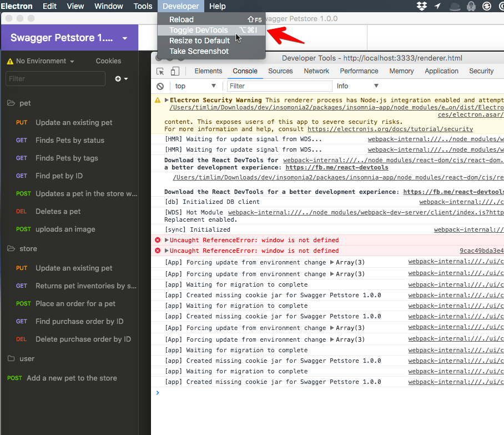Clear the console with the ban icon
Image resolution: width=504 pixels, height=435 pixels.
tap(160, 86)
